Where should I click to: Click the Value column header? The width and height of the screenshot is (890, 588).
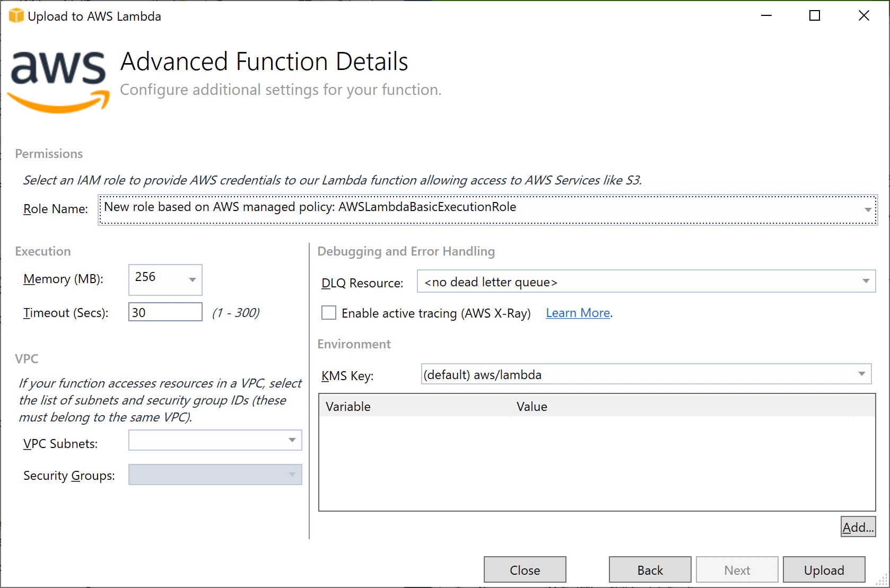coord(682,406)
